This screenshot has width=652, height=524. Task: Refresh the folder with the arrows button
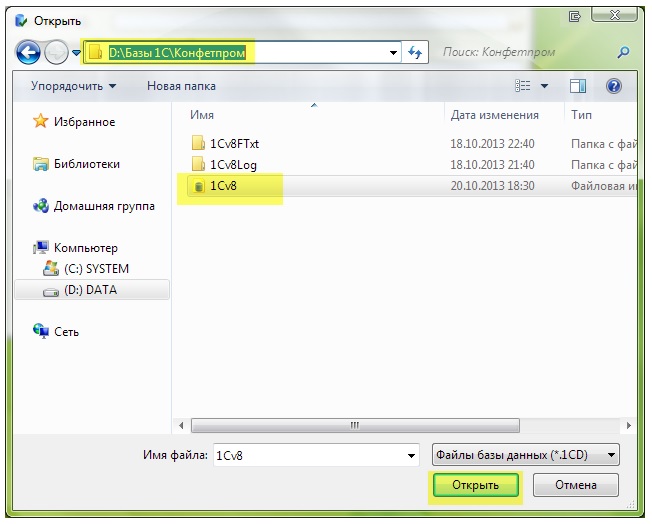coord(415,52)
